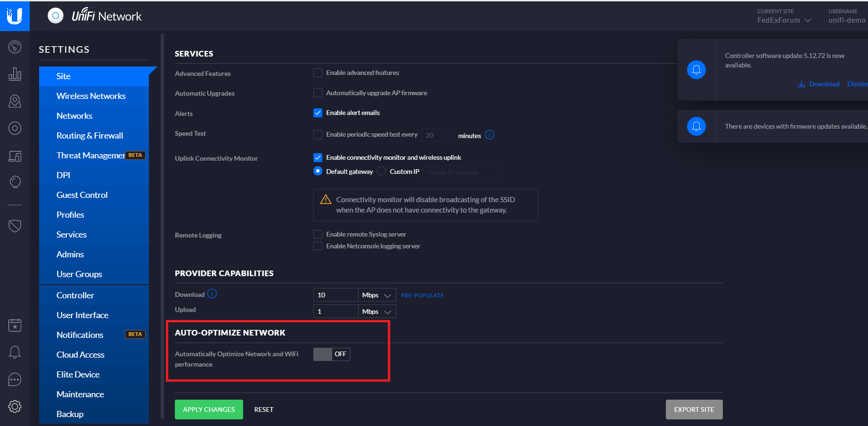Uncheck Enable alert emails
The image size is (868, 426).
click(x=318, y=113)
